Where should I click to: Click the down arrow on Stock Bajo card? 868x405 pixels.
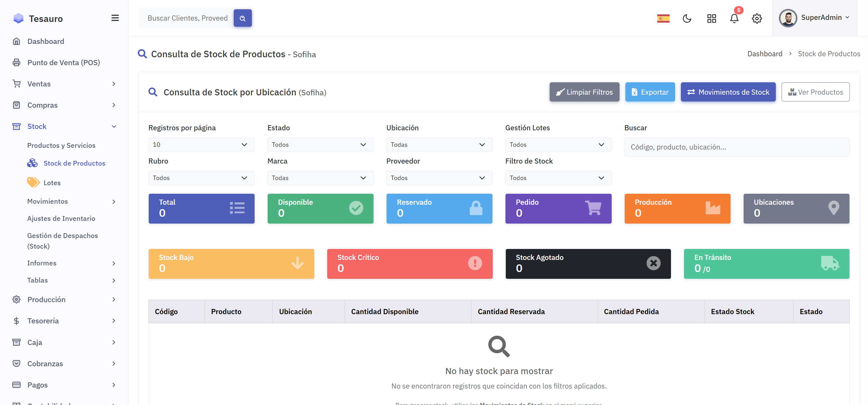pyautogui.click(x=297, y=263)
